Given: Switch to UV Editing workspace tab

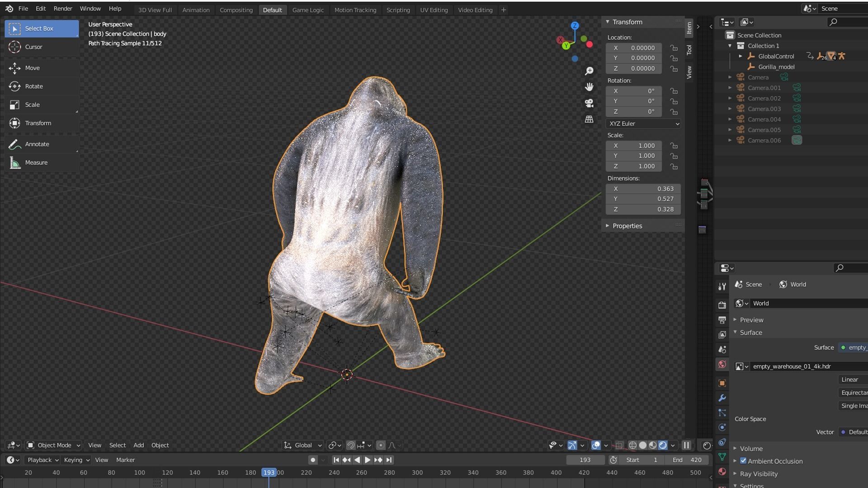Looking at the screenshot, I should pyautogui.click(x=434, y=10).
